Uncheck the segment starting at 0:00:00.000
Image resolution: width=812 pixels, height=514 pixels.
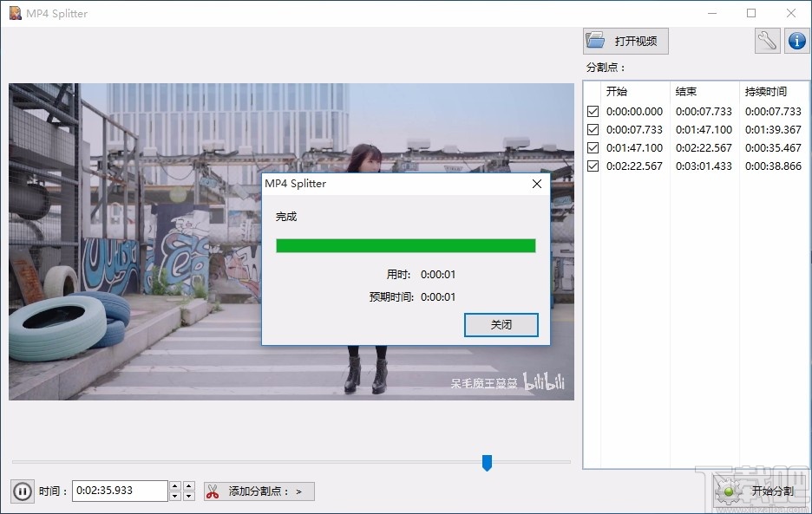(593, 111)
